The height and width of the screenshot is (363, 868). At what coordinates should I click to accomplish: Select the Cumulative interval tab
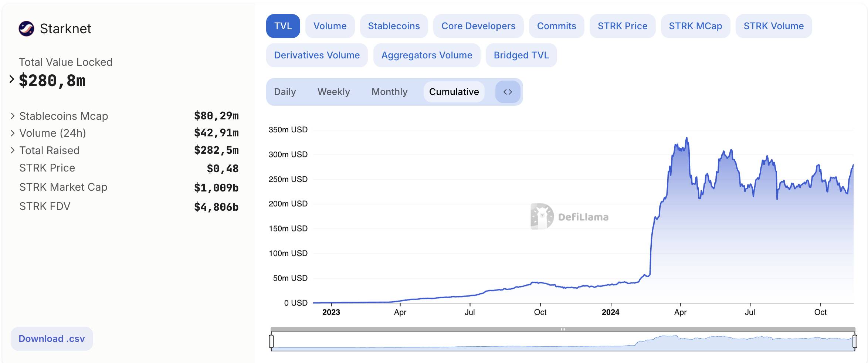pos(454,92)
